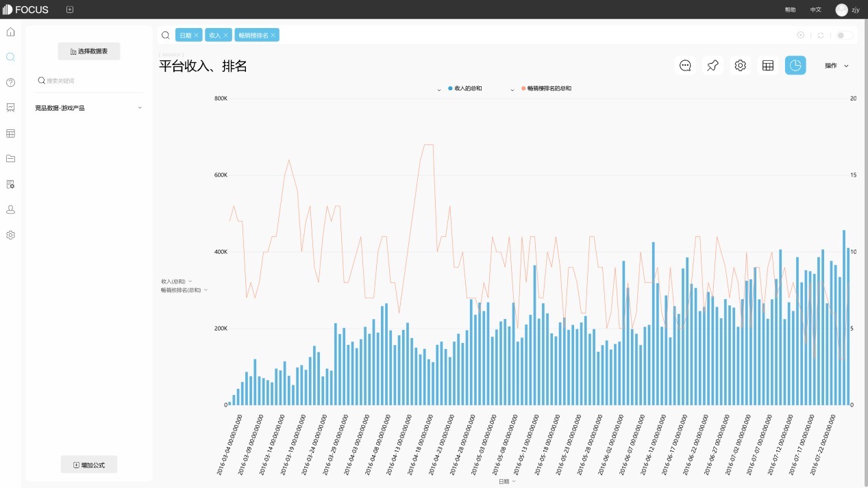Open the 日期 x-axis dropdown
The width and height of the screenshot is (868, 488).
[x=507, y=482]
